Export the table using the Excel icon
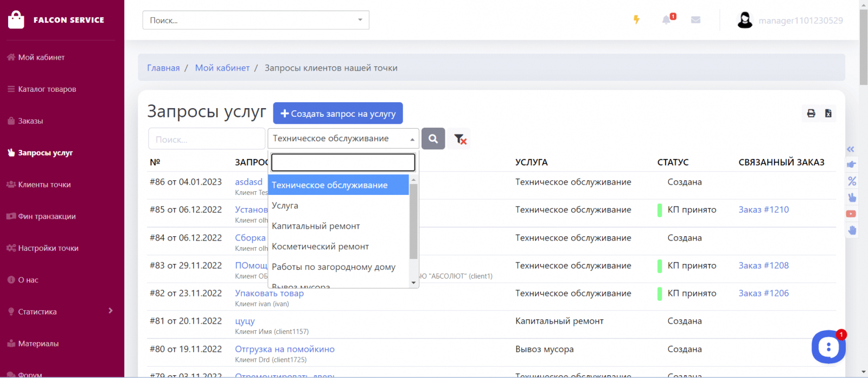Image resolution: width=868 pixels, height=378 pixels. coord(828,114)
